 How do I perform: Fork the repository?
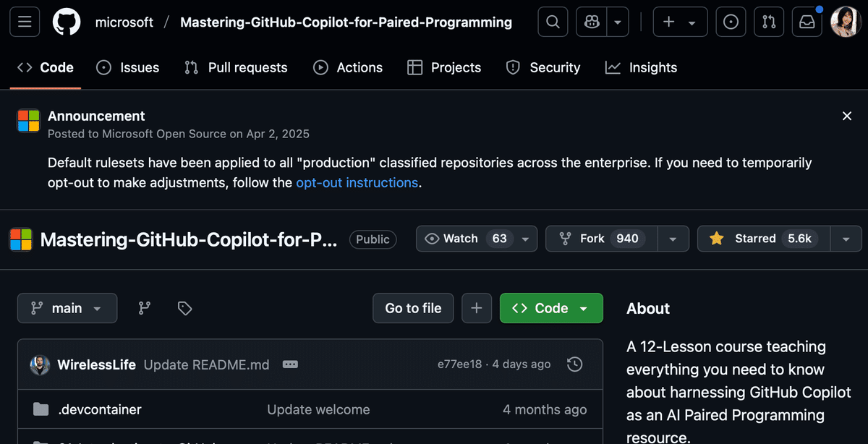tap(602, 239)
